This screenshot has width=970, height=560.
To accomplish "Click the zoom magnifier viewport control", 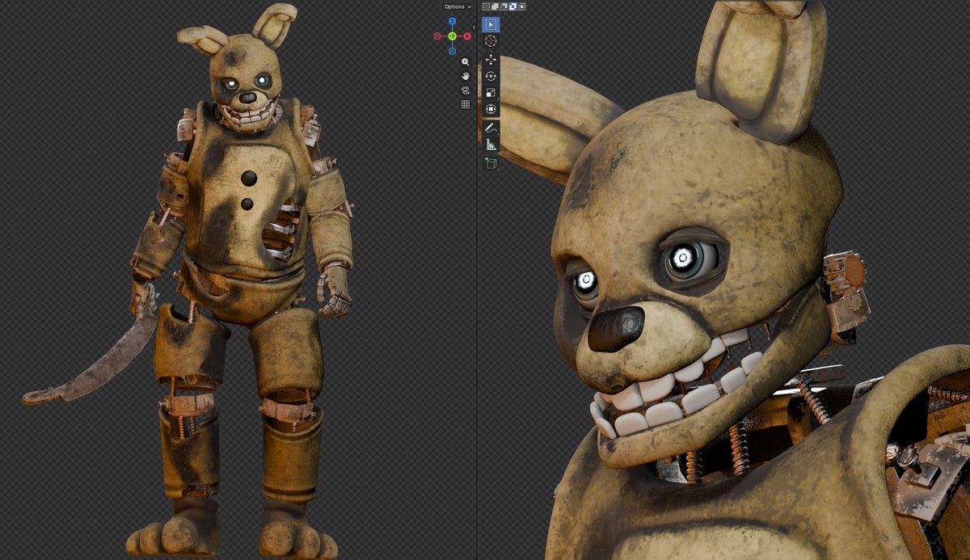I will (x=465, y=61).
